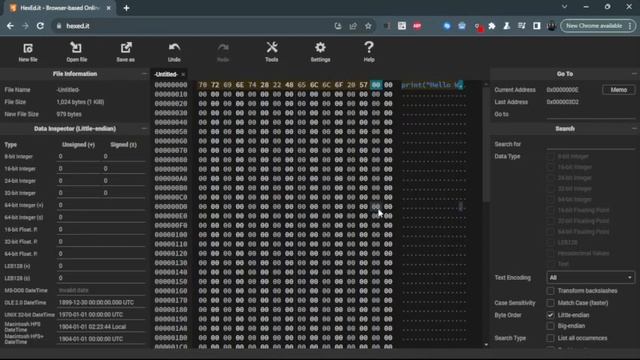The width and height of the screenshot is (640, 360).
Task: Click the OLE 2.0 DateTime value
Action: 101,302
